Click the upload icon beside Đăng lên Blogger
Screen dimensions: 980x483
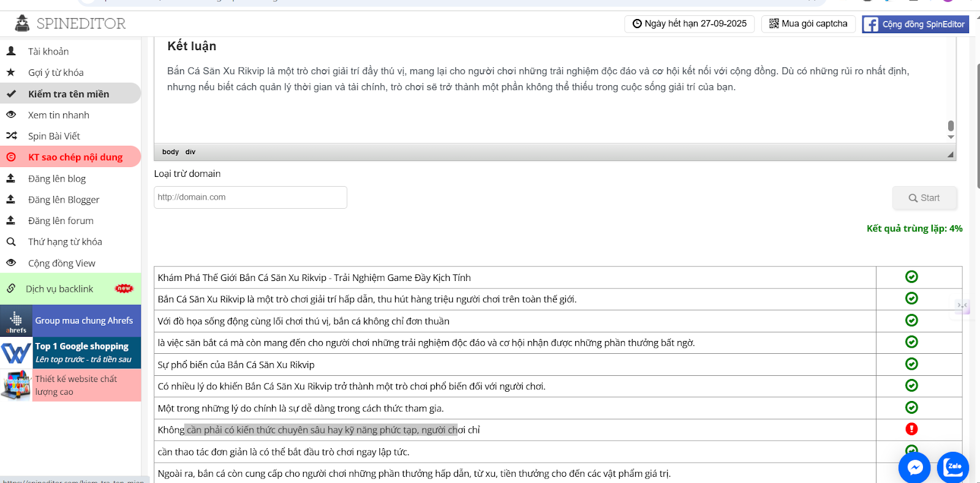[11, 200]
